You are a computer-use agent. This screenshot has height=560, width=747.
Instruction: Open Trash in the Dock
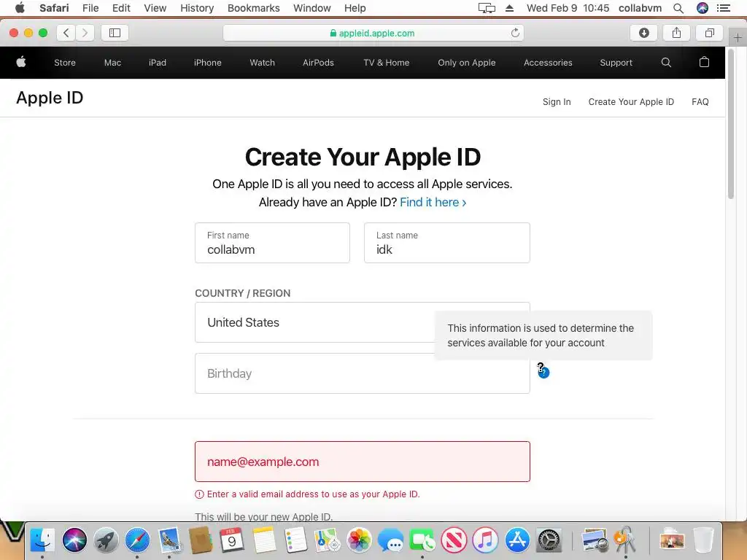tap(703, 540)
